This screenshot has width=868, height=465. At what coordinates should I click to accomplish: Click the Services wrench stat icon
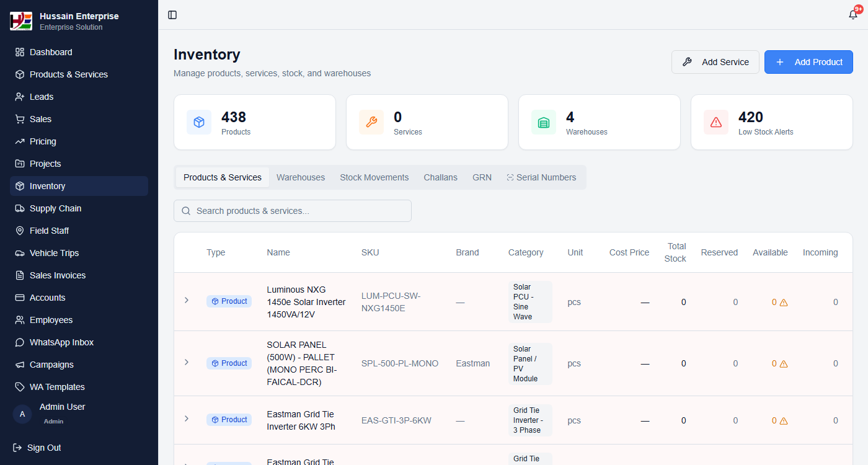pos(371,122)
